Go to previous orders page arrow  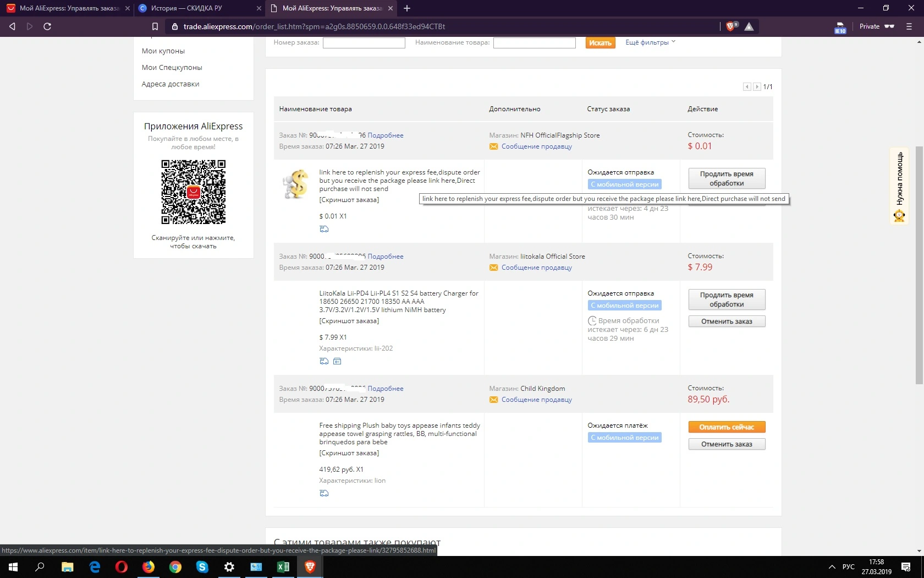click(x=747, y=86)
